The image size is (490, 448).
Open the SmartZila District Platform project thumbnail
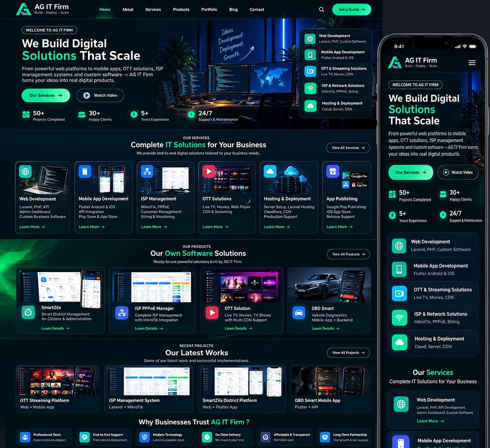(242, 380)
